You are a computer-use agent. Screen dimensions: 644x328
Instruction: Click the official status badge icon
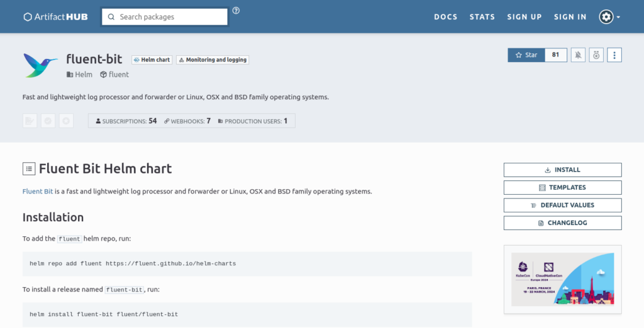[x=66, y=121]
